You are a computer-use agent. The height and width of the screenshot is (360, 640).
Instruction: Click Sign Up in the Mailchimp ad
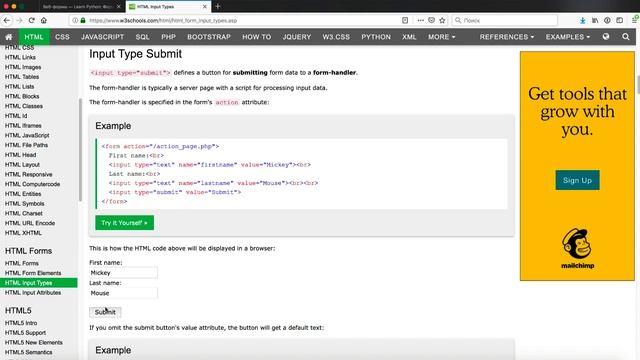(577, 180)
